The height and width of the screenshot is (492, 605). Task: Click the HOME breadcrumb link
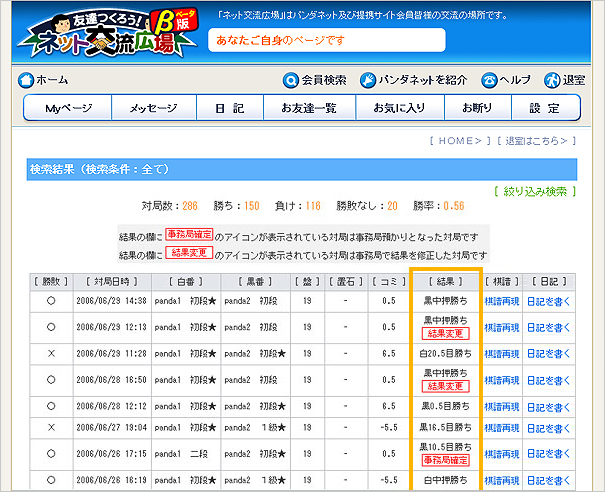point(459,141)
